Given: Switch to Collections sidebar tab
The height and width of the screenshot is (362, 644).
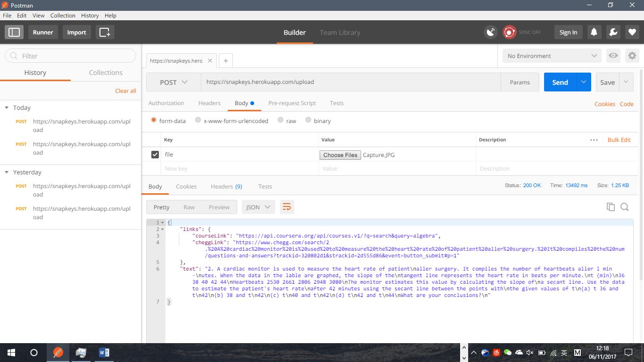Looking at the screenshot, I should pyautogui.click(x=106, y=73).
